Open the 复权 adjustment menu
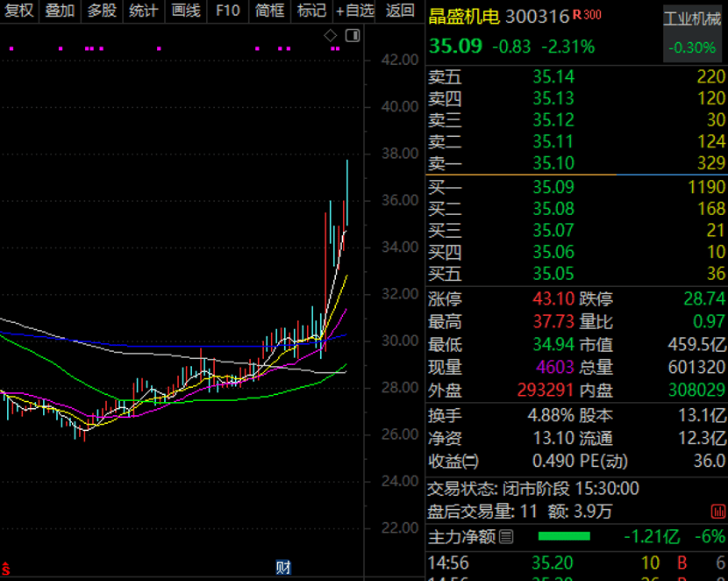Image resolution: width=728 pixels, height=581 pixels. click(x=18, y=11)
